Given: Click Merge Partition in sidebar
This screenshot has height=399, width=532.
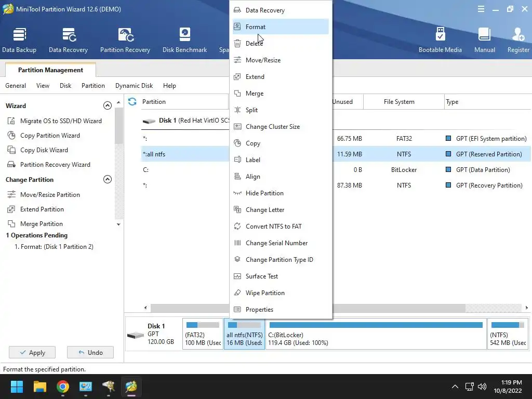Looking at the screenshot, I should (x=35, y=224).
